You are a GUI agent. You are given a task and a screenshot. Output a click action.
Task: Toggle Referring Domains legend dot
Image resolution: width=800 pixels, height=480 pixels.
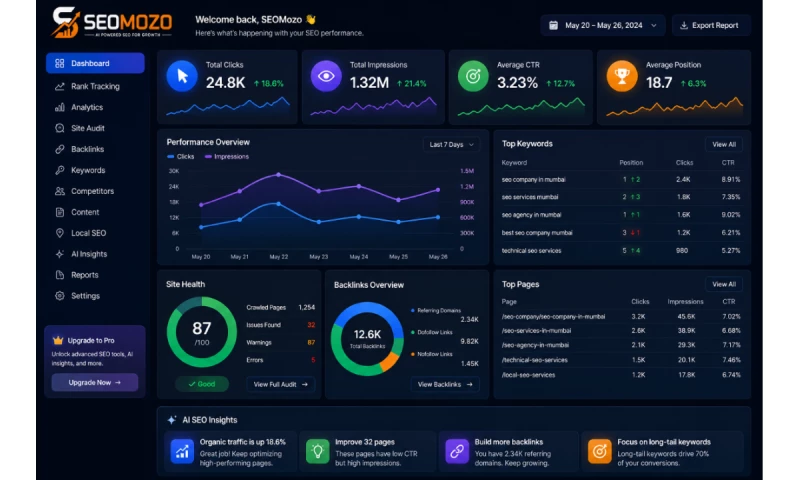413,310
